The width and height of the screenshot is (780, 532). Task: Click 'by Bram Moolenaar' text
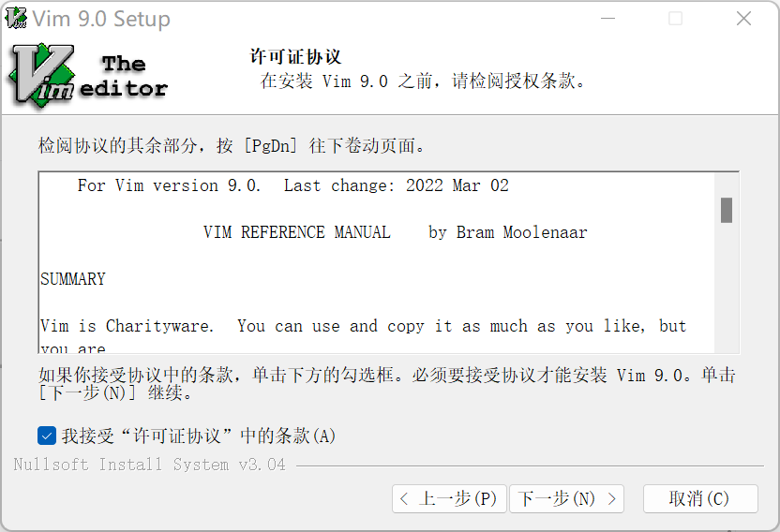coord(508,232)
